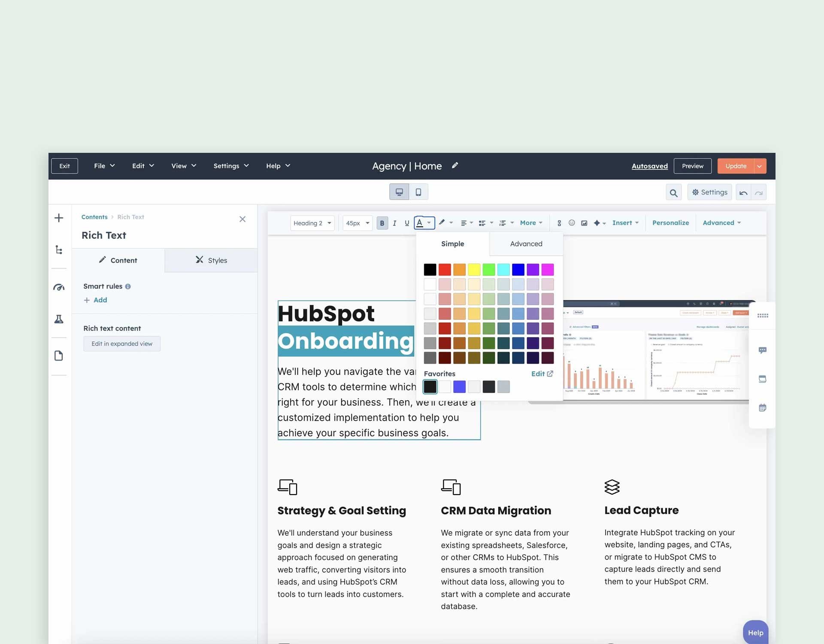Click the Exit button

click(x=64, y=166)
